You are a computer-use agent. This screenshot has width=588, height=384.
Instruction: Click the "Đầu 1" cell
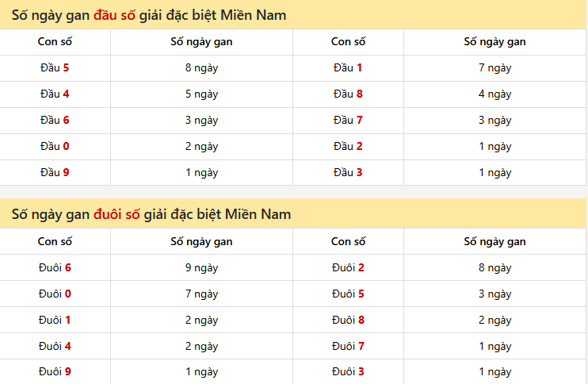[x=348, y=68]
